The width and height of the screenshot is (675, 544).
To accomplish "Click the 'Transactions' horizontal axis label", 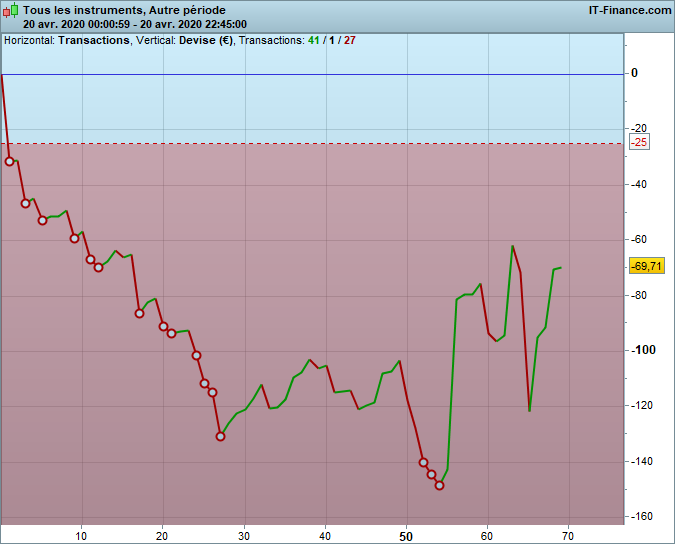I will point(94,40).
